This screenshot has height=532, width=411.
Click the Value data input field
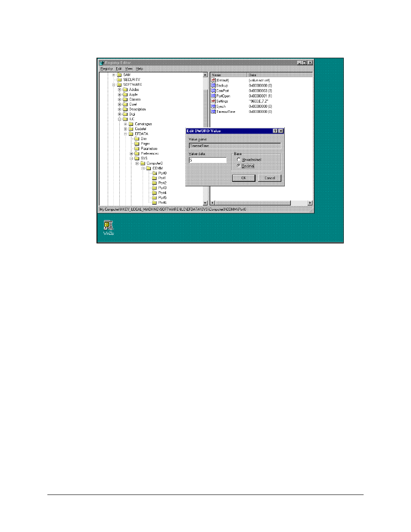[x=208, y=160]
